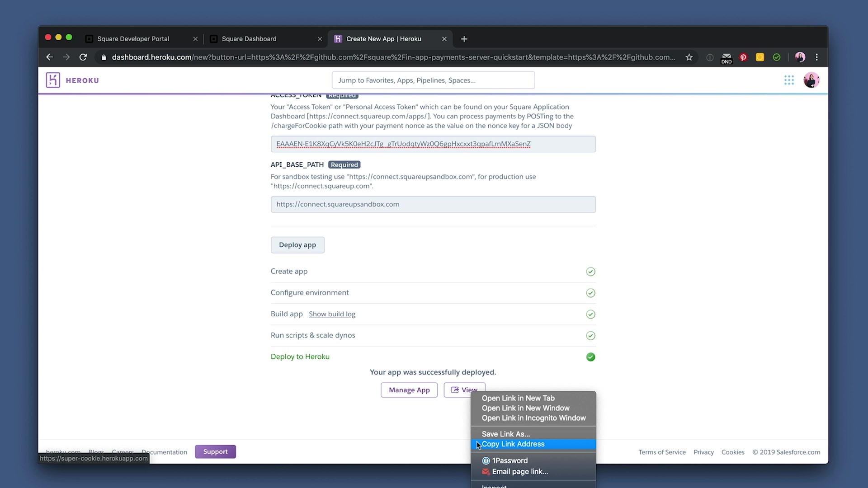Screen dimensions: 868x488
Task: Switch to Square Developer Portal tab
Action: click(x=133, y=39)
